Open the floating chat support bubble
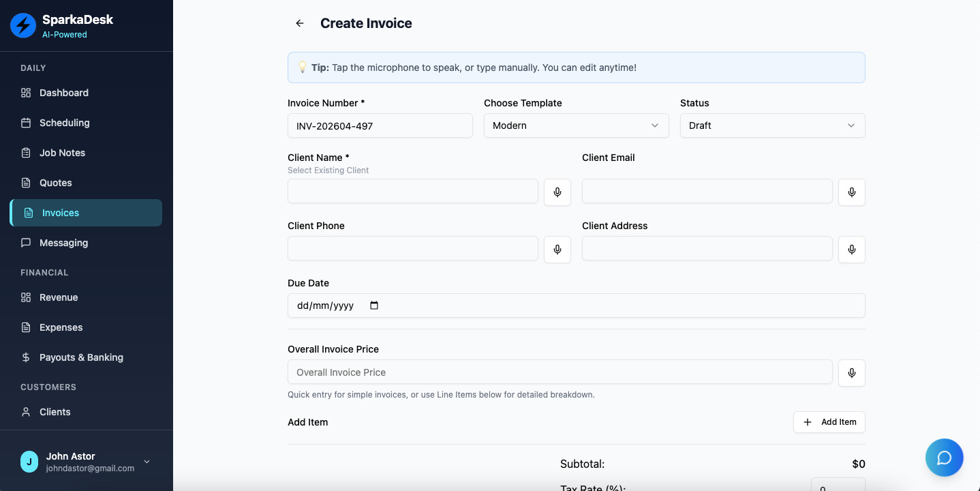The width and height of the screenshot is (980, 491). (945, 457)
